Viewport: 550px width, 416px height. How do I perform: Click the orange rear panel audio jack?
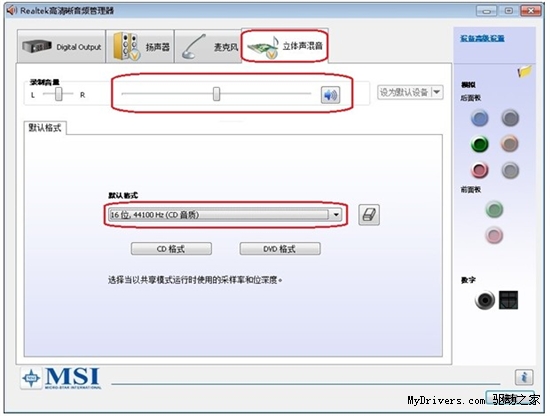point(510,144)
